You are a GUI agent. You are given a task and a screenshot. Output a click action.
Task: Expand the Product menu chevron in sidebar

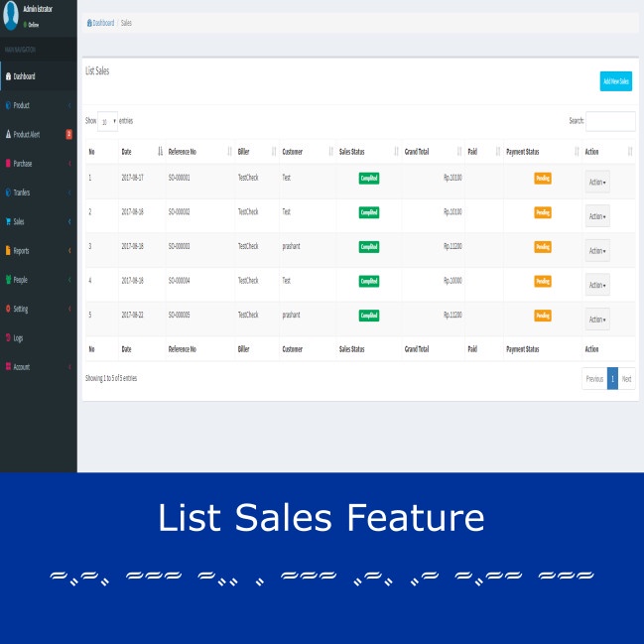point(69,105)
